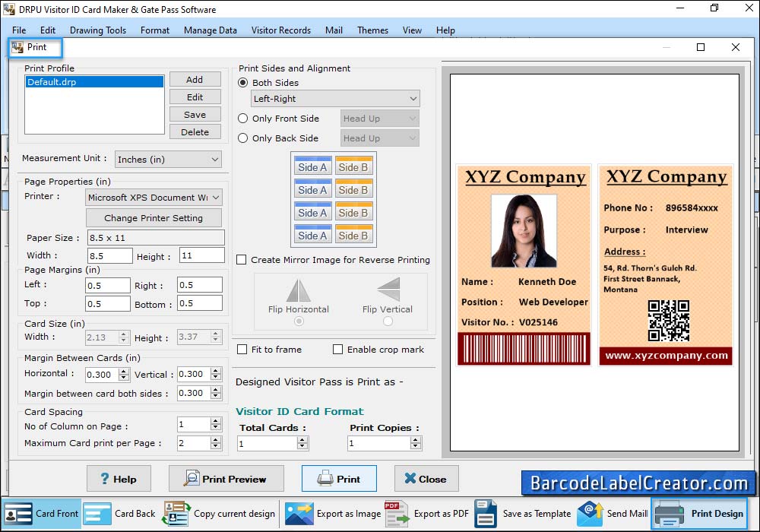Image resolution: width=760 pixels, height=532 pixels.
Task: Open the Measurement Unit Inches dropdown
Action: [x=168, y=160]
